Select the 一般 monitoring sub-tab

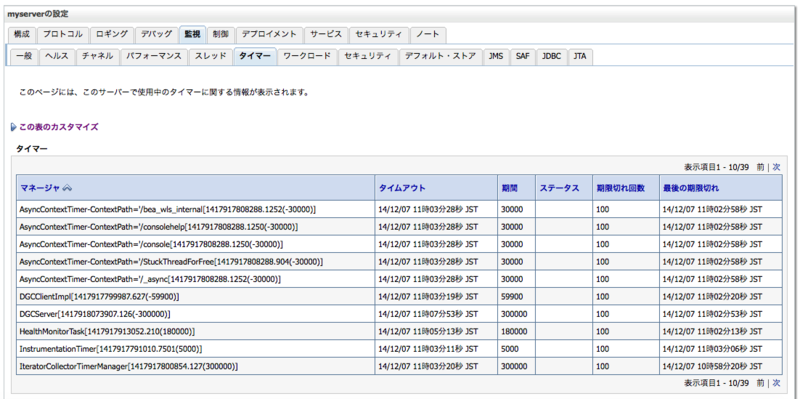pos(24,56)
